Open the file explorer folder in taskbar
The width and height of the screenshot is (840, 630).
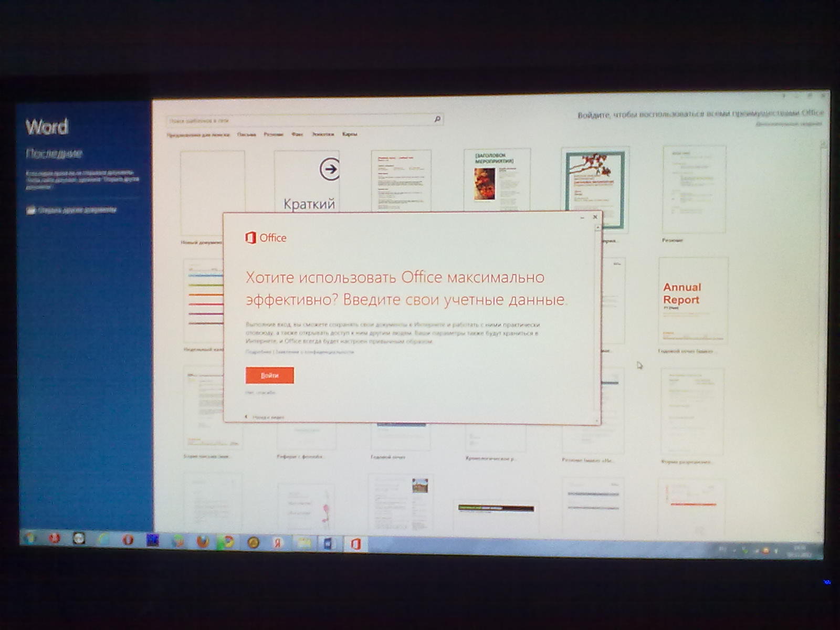[x=304, y=543]
